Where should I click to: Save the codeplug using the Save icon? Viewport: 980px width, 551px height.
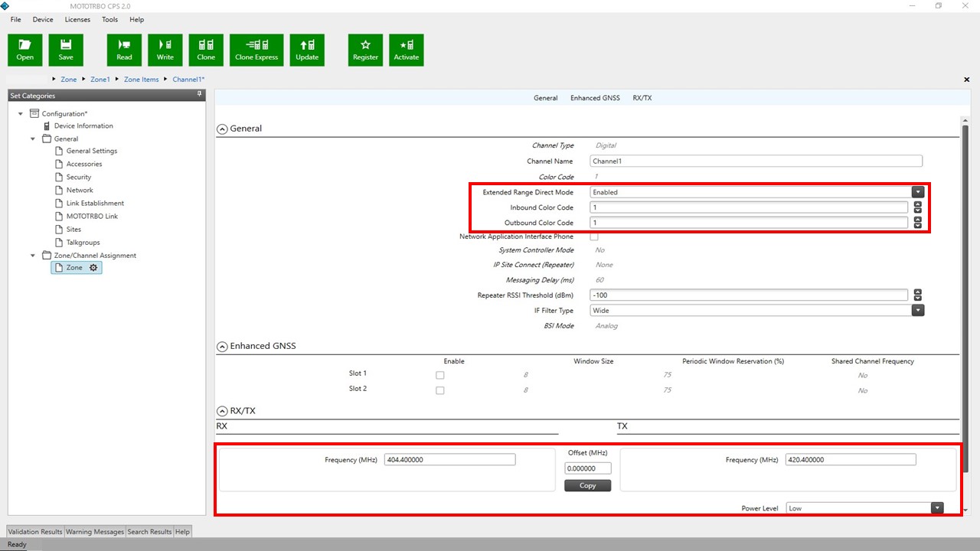[x=66, y=49]
